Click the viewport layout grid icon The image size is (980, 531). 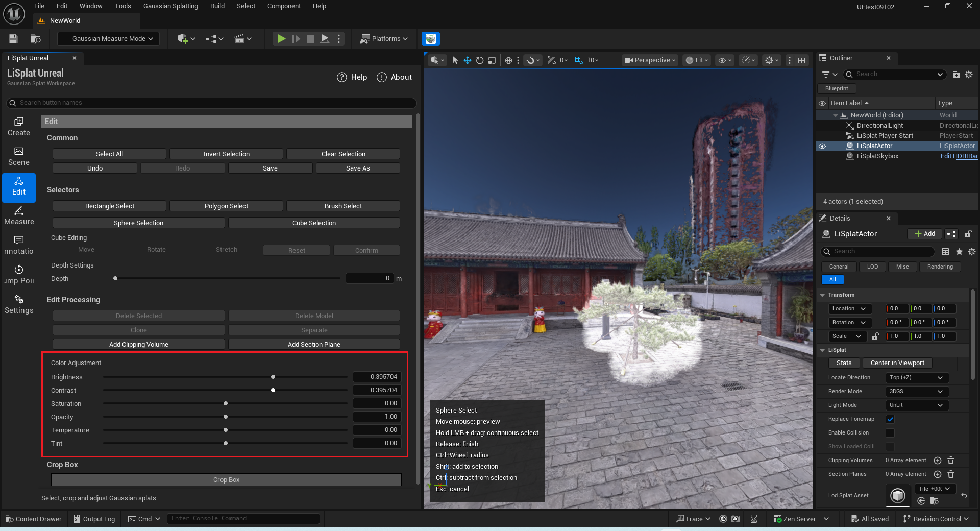pos(802,60)
